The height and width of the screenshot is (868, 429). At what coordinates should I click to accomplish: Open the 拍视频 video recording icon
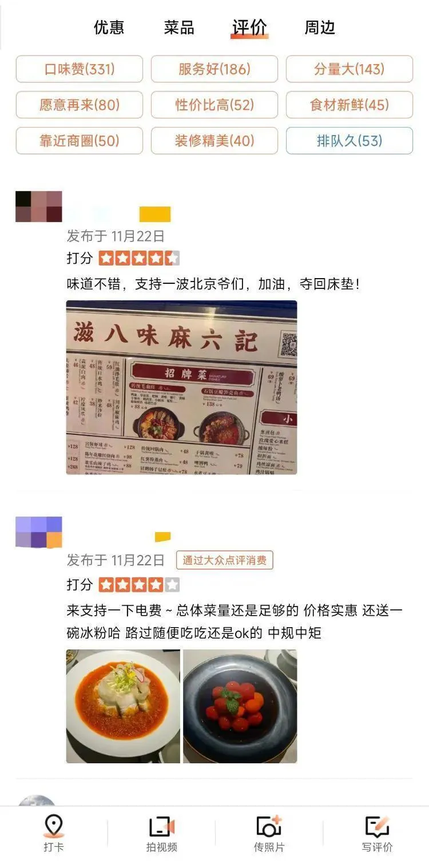[161, 827]
